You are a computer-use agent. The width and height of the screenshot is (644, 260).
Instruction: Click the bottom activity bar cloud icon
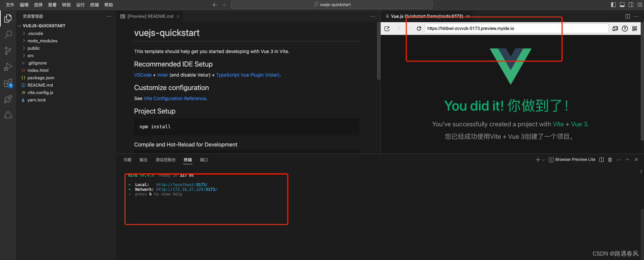[x=8, y=115]
